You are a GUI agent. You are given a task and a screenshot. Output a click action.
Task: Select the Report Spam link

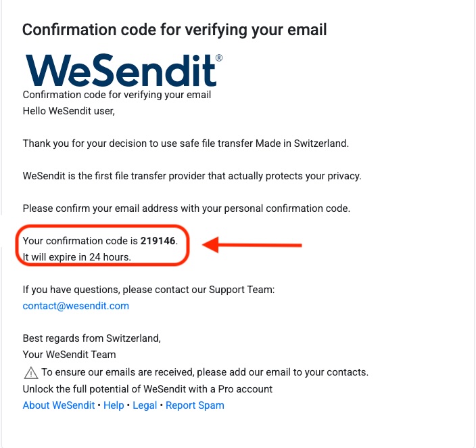[195, 405]
